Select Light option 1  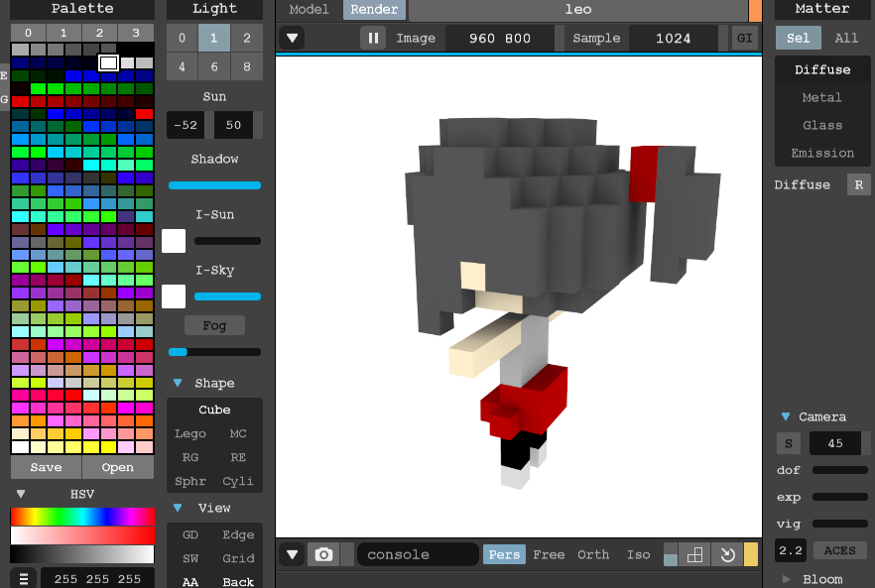[x=214, y=38]
